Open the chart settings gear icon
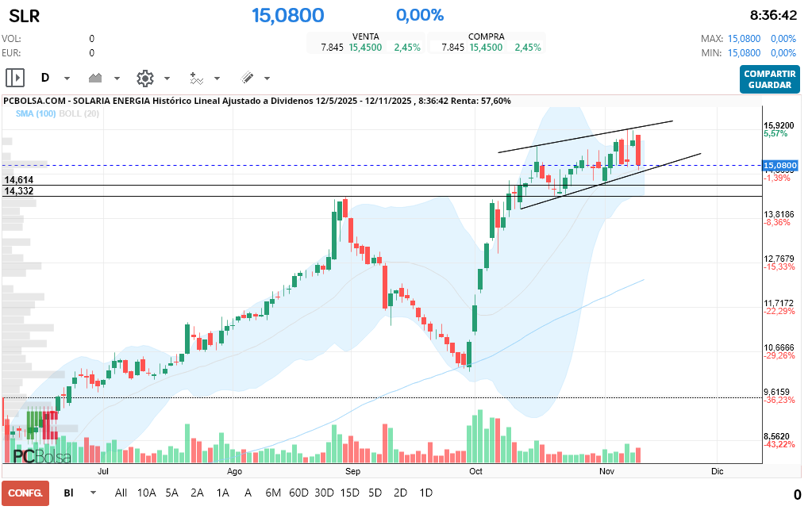The height and width of the screenshot is (510, 812). point(144,78)
